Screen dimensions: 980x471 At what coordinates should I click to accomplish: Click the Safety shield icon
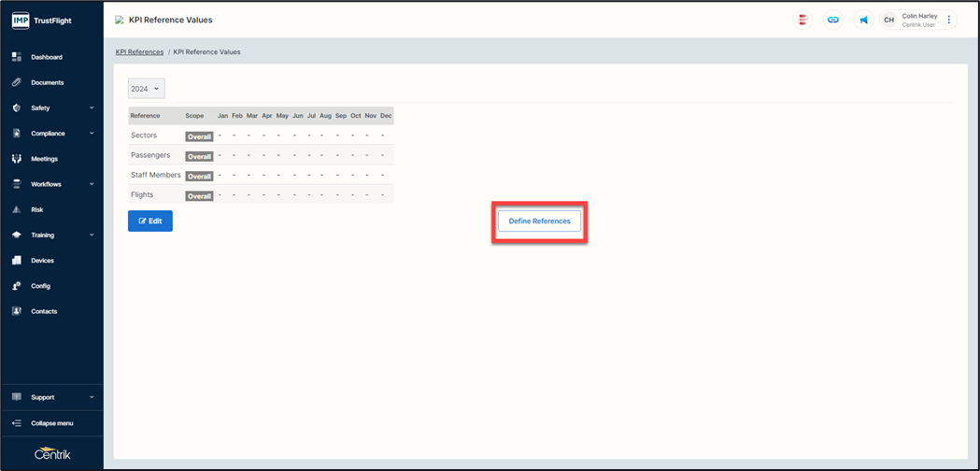[x=18, y=108]
